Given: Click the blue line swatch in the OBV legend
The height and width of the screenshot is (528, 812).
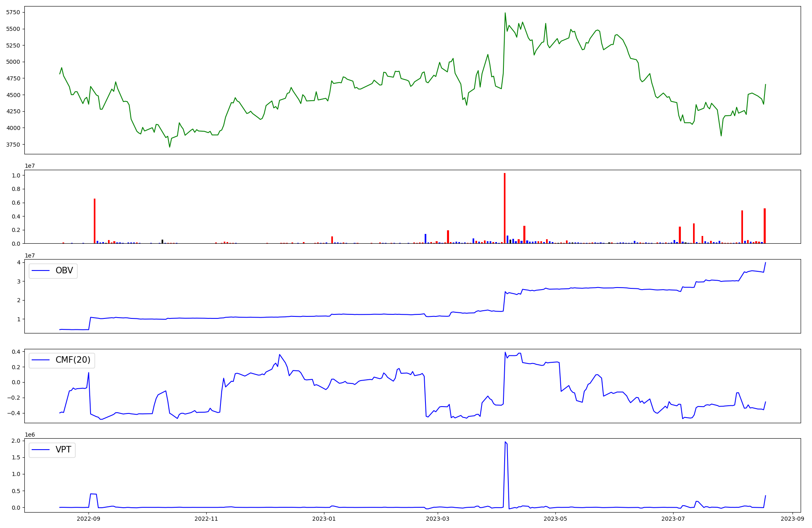Looking at the screenshot, I should (x=41, y=271).
